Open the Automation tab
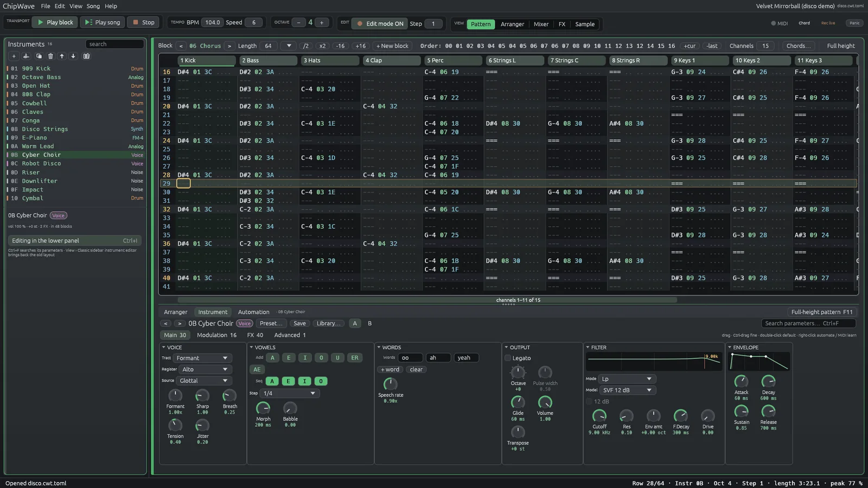 click(x=253, y=312)
